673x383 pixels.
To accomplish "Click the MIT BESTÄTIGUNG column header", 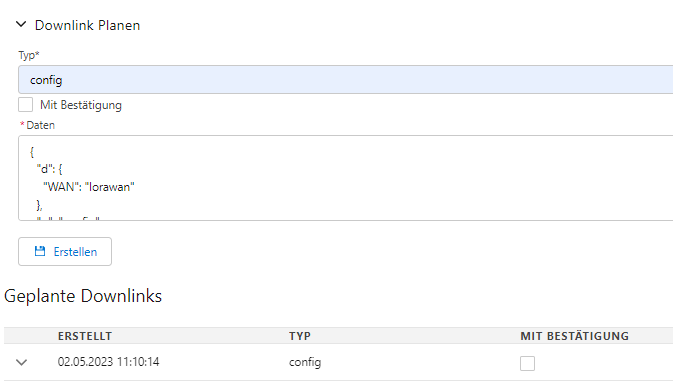I will click(x=575, y=336).
